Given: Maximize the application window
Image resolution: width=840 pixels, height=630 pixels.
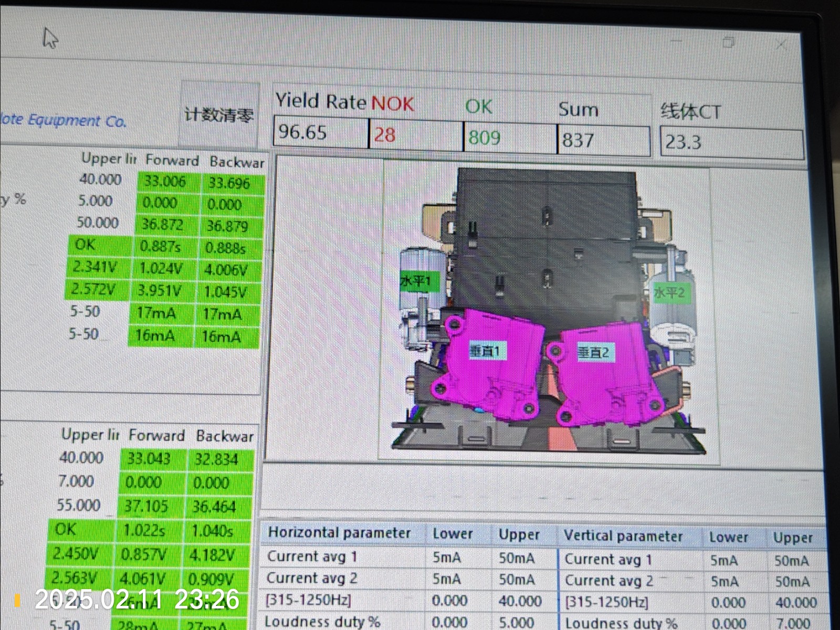Looking at the screenshot, I should click(x=728, y=42).
